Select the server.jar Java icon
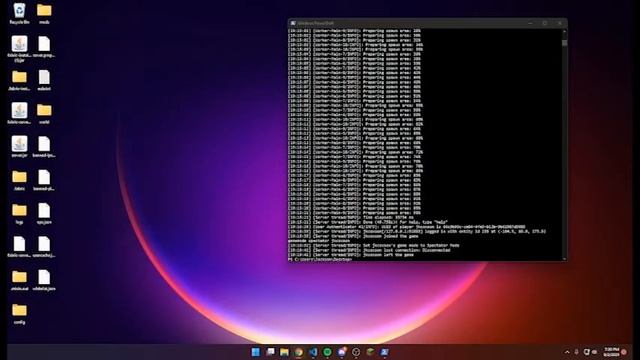Viewport: 640px width, 360px height. tap(19, 147)
